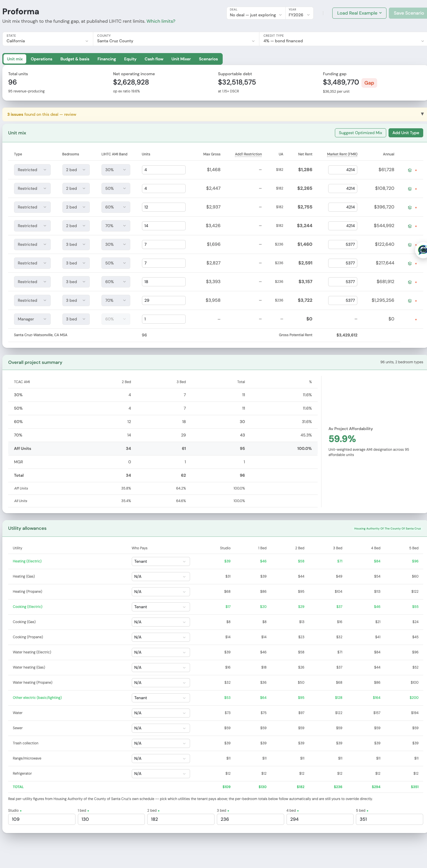This screenshot has height=868, width=427.
Task: Click the stack icon in the $61,728 row
Action: (x=410, y=170)
